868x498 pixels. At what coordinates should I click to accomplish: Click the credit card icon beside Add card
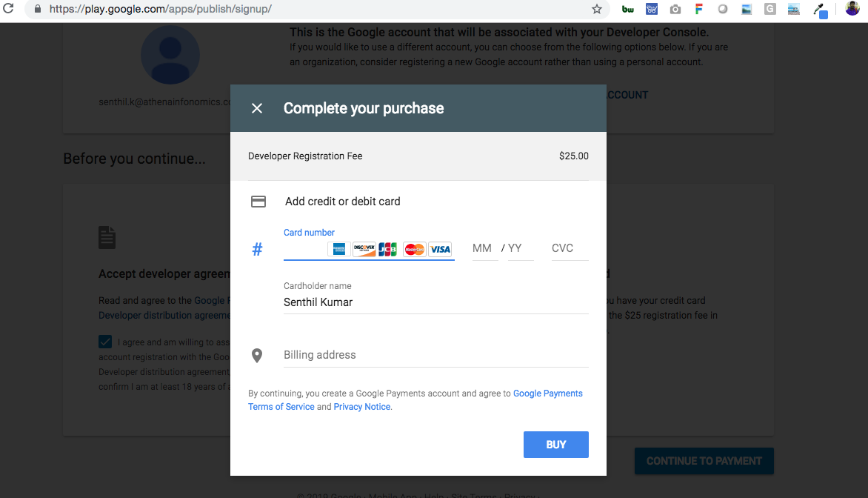pyautogui.click(x=258, y=202)
